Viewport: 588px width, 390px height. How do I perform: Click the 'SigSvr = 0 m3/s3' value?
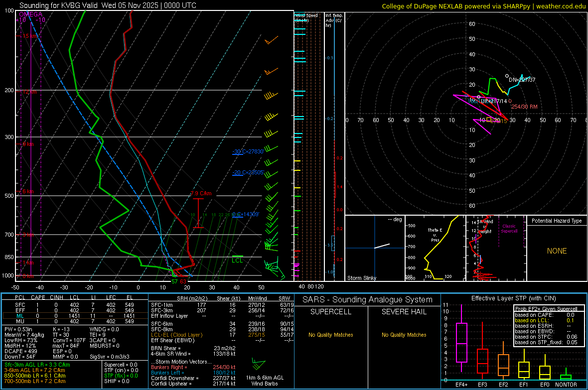coord(110,357)
